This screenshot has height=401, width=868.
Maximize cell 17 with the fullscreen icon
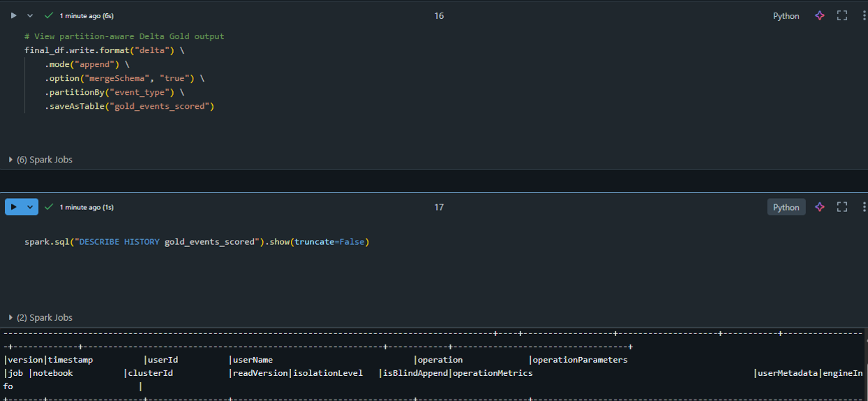coord(842,207)
